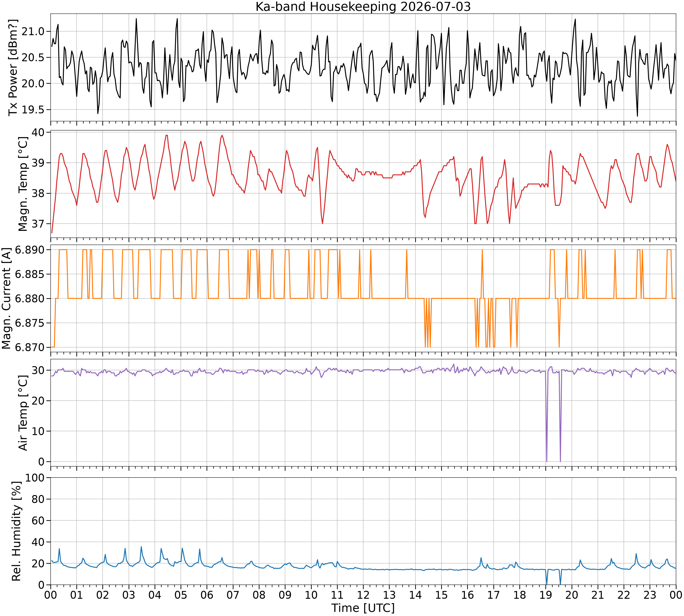684x616 pixels.
Task: Click the Time [UTC] x-axis label
Action: coord(363,608)
